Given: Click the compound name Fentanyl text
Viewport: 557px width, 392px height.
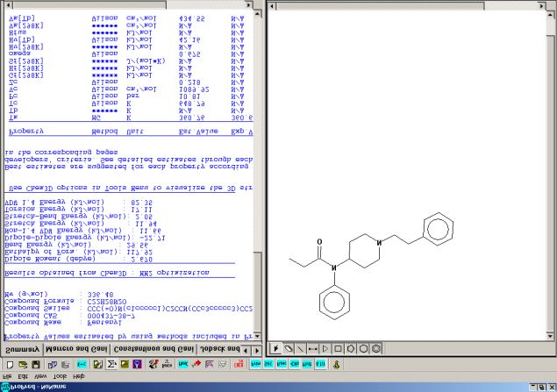Looking at the screenshot, I should [x=104, y=323].
